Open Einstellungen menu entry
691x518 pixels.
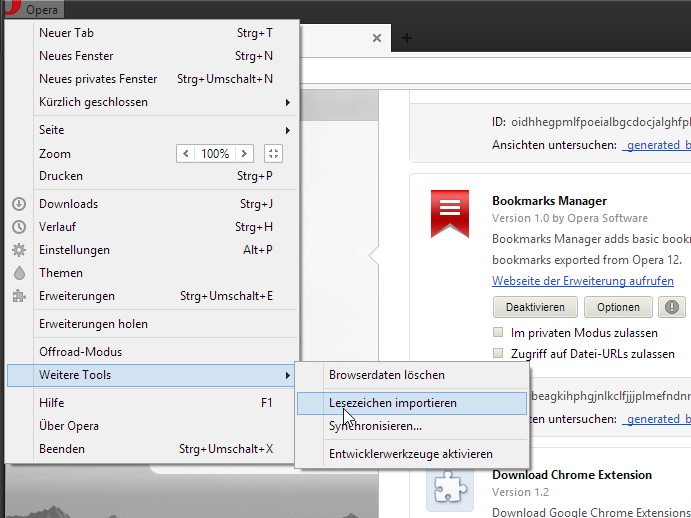152,250
